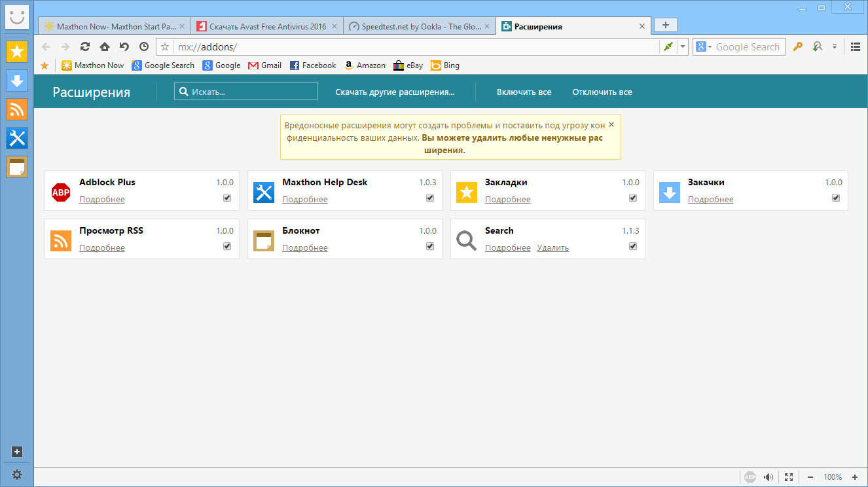Viewport: 868px width, 487px height.
Task: Click the mx://addons/ address bar
Action: [x=416, y=46]
